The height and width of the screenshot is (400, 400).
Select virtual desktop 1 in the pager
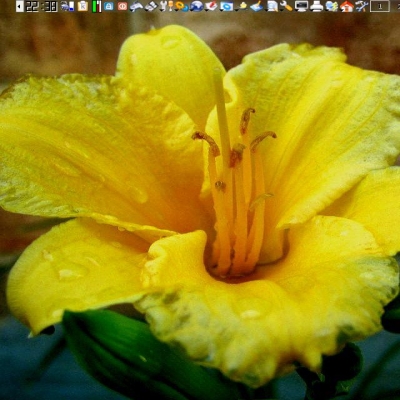(380, 6)
